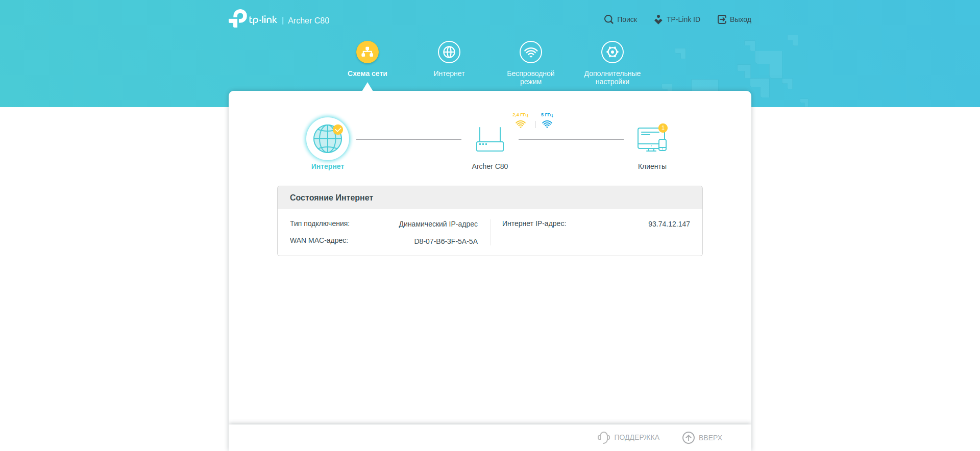Click the search magnifier icon
The height and width of the screenshot is (451, 980).
coord(608,19)
